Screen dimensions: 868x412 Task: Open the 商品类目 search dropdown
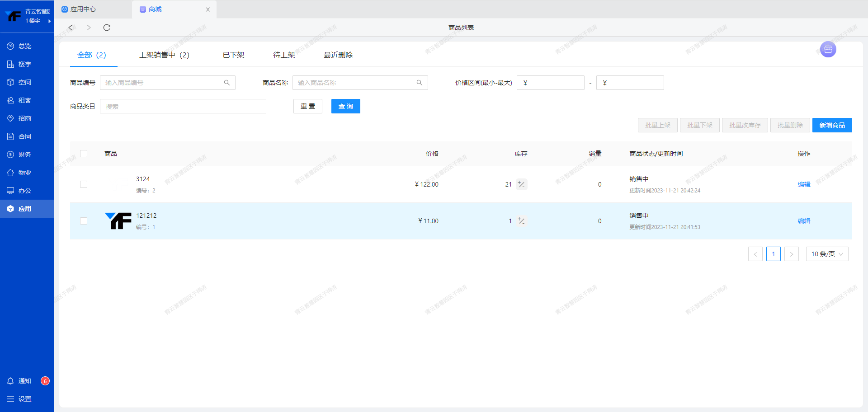pyautogui.click(x=183, y=106)
